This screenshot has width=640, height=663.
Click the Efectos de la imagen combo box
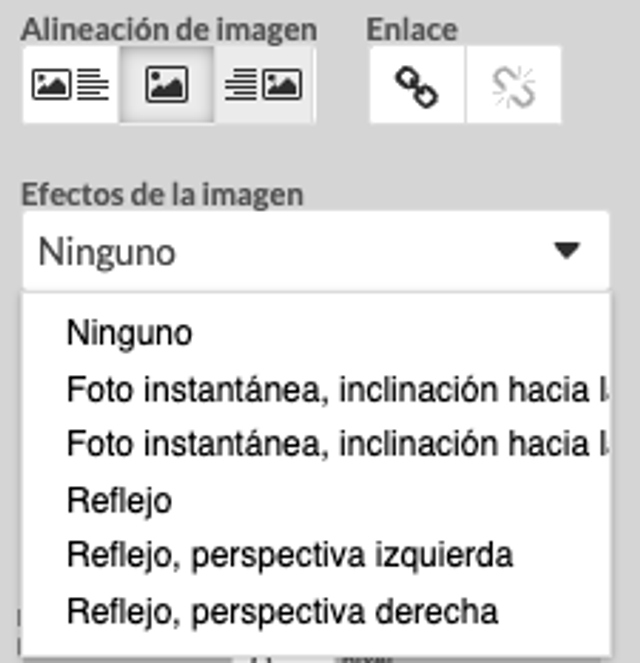(316, 251)
